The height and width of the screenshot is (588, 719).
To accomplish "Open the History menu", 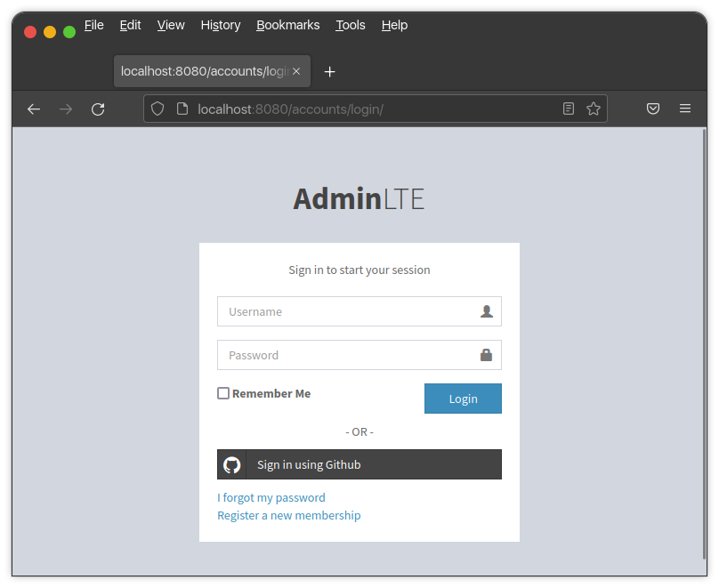I will (221, 25).
